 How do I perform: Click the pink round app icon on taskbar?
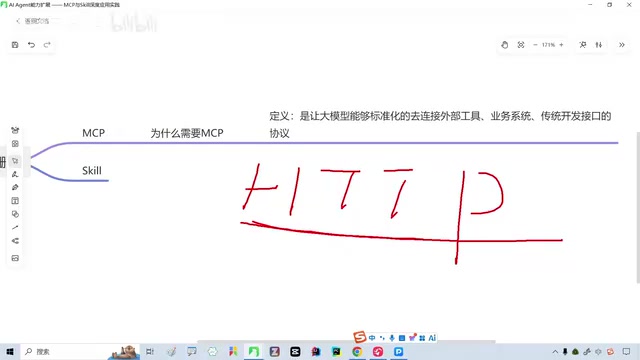(x=378, y=351)
